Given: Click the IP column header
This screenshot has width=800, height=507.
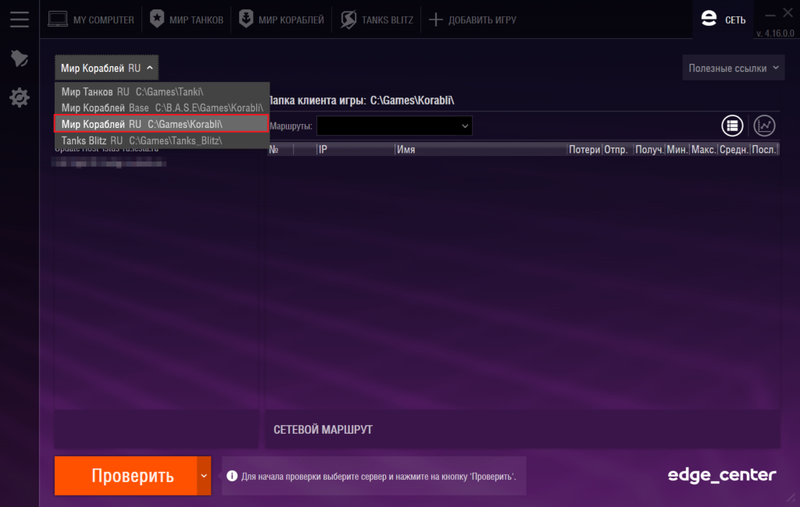Looking at the screenshot, I should pyautogui.click(x=356, y=149).
